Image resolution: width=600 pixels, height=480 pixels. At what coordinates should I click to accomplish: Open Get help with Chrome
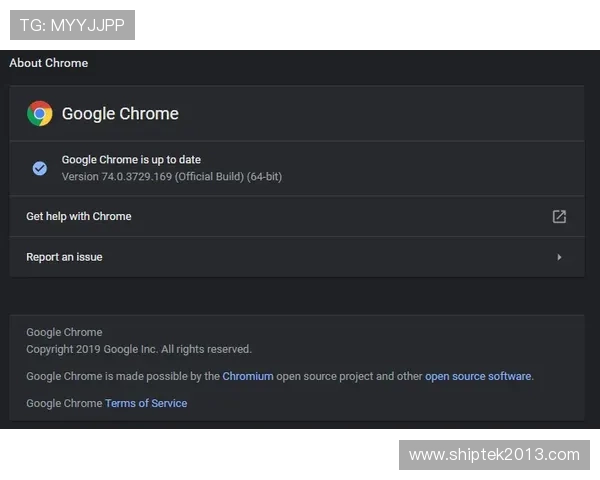pyautogui.click(x=297, y=216)
